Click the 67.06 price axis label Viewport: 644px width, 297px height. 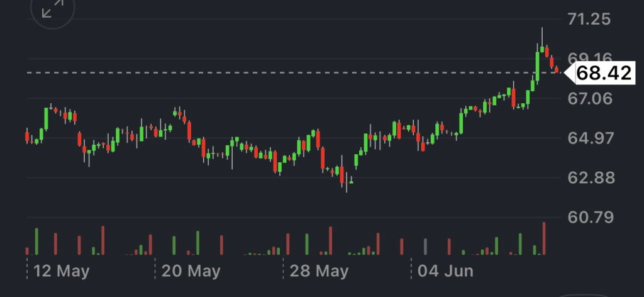pos(589,98)
